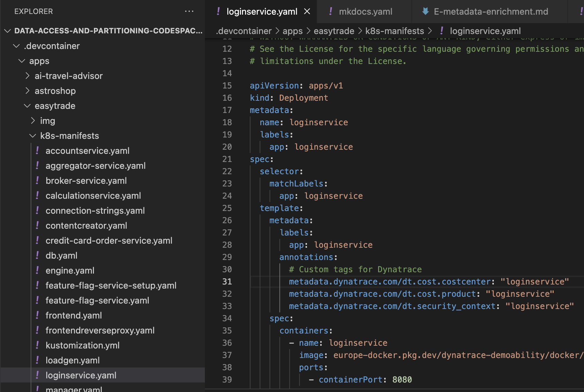
Task: Select easytrade in the breadcrumb path
Action: 334,31
